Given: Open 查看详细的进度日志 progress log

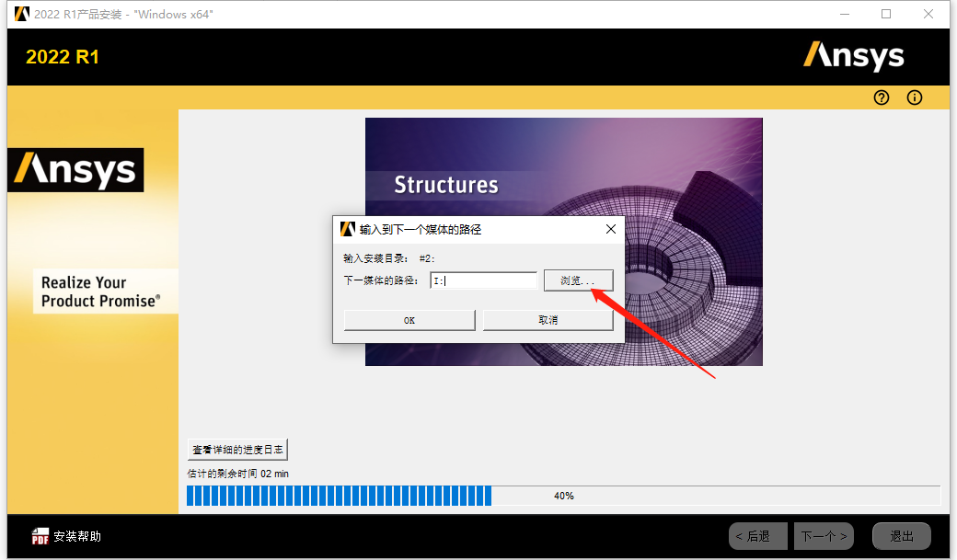Looking at the screenshot, I should click(x=237, y=449).
